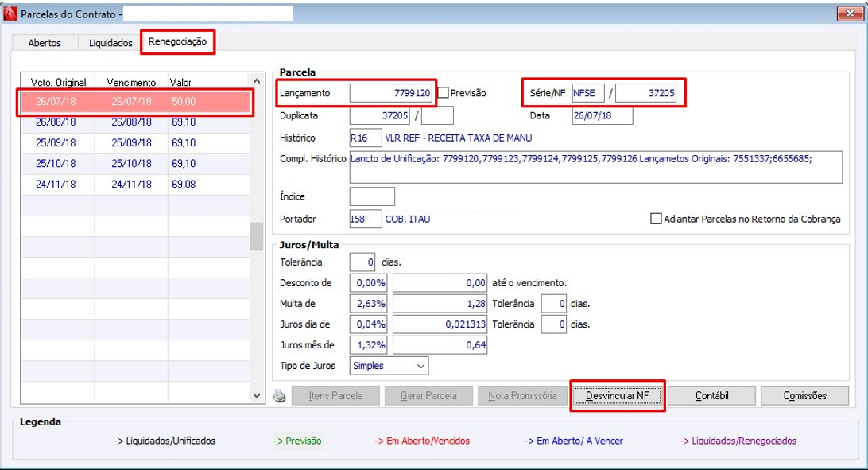
Task: Click the printer icon beside Itens Parcela
Action: [280, 396]
